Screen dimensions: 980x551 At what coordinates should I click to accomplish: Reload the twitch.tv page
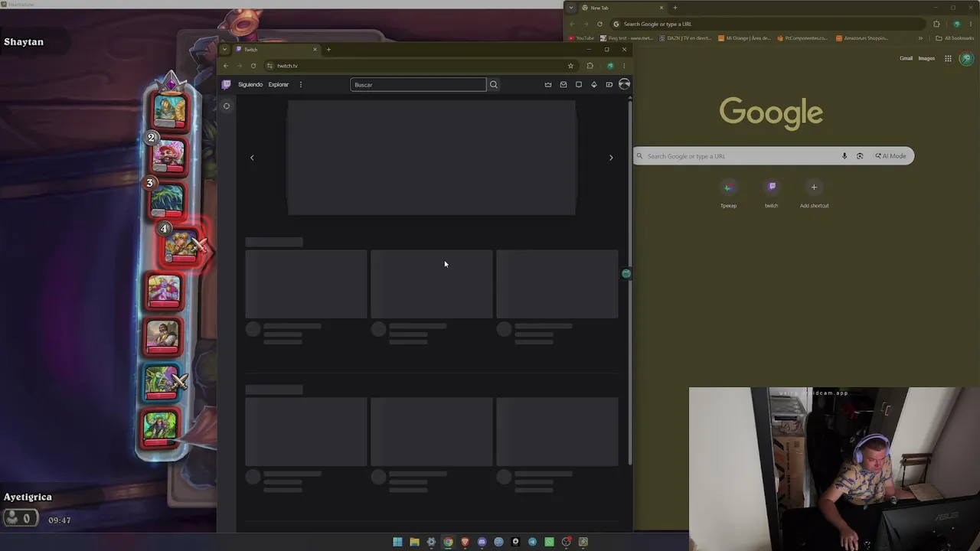coord(253,66)
